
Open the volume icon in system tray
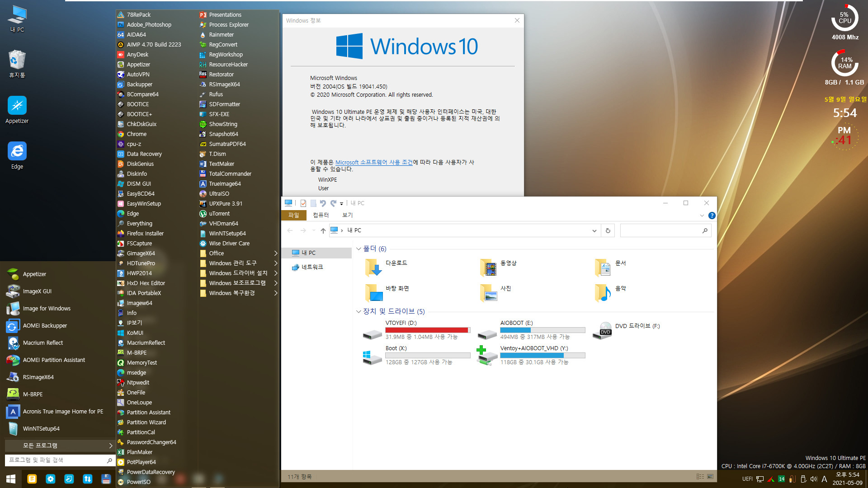point(813,479)
